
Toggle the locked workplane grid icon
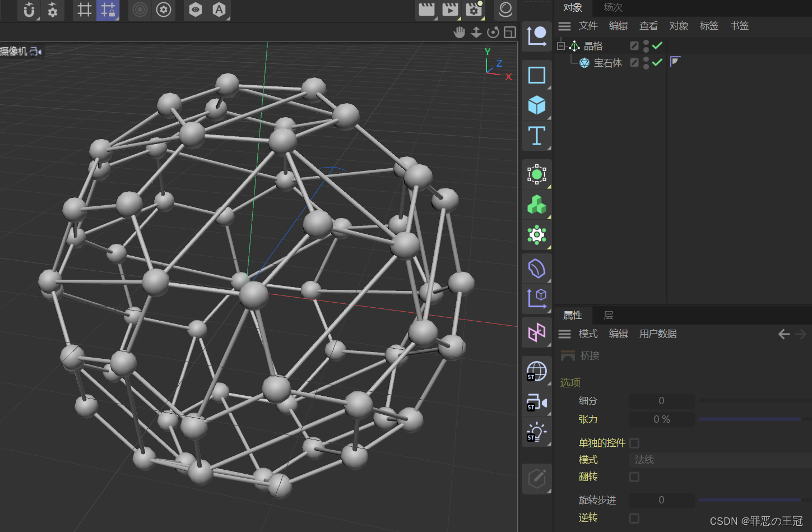tap(108, 10)
